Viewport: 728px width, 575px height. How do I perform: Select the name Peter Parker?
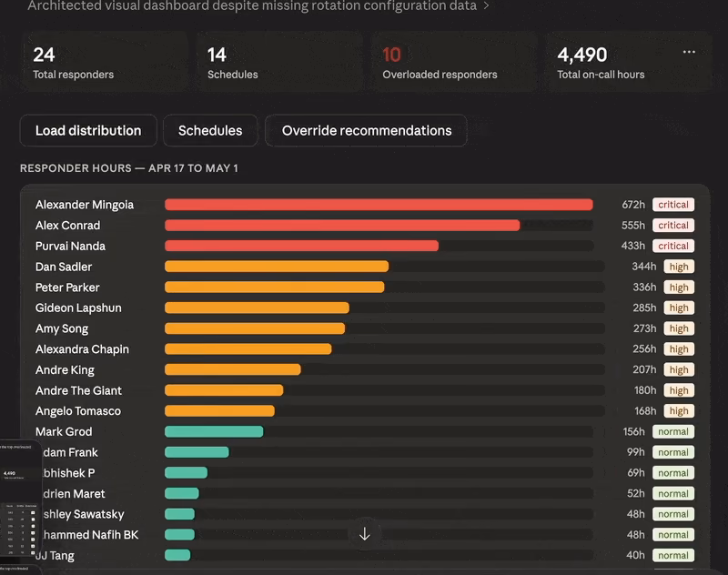[x=67, y=287]
